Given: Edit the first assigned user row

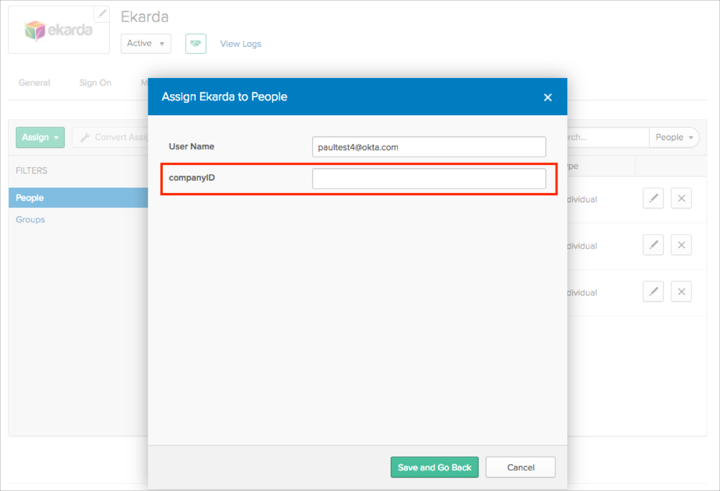Looking at the screenshot, I should coord(653,199).
